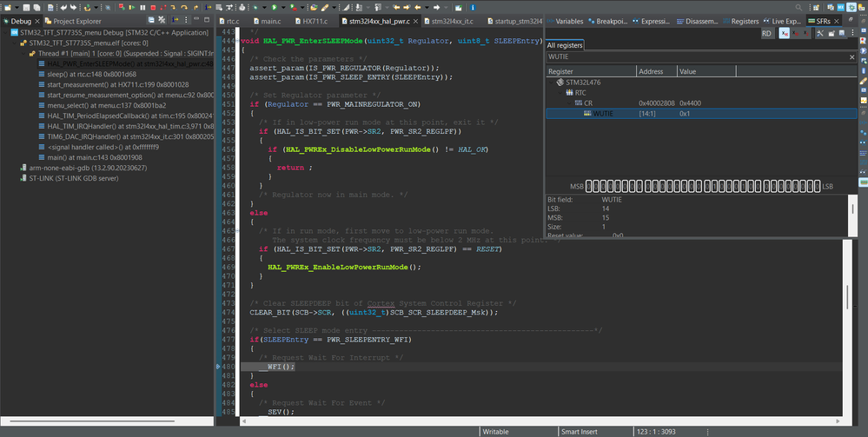Select the hex format toggle in SFRs toolbar
This screenshot has height=437, width=868.
point(785,33)
